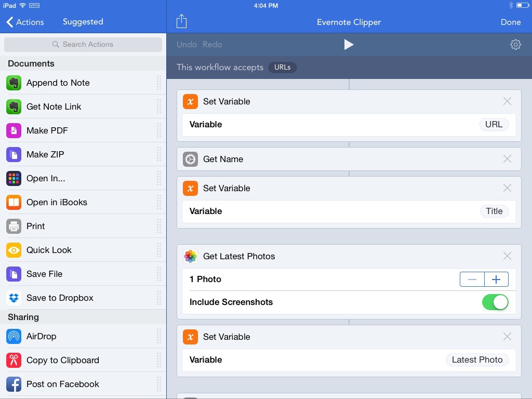Switch to the Suggested tab
Screen dimensions: 532x399
tap(83, 22)
